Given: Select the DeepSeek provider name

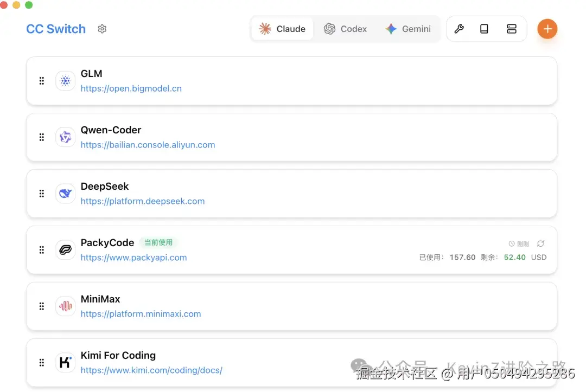Looking at the screenshot, I should (x=105, y=187).
